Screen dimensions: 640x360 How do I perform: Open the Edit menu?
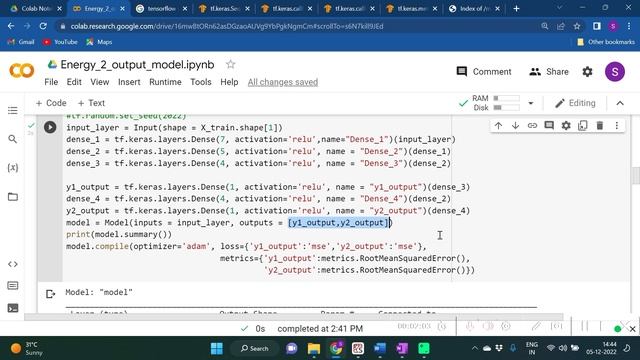74,82
